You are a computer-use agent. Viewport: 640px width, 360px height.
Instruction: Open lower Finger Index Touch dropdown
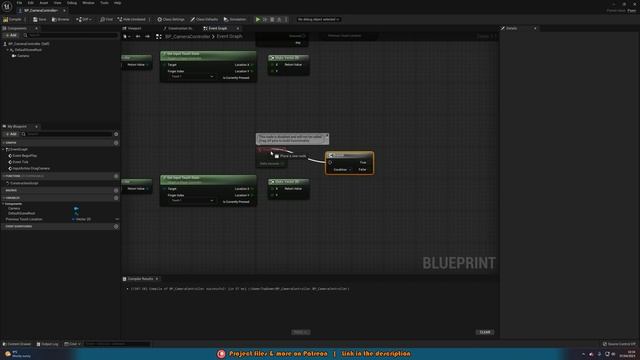tap(192, 200)
